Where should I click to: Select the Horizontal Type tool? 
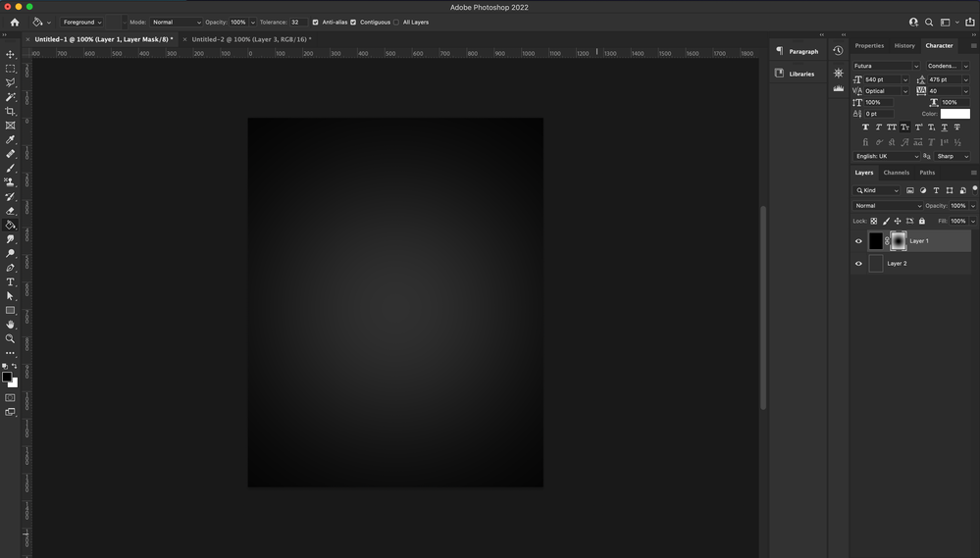click(x=10, y=281)
